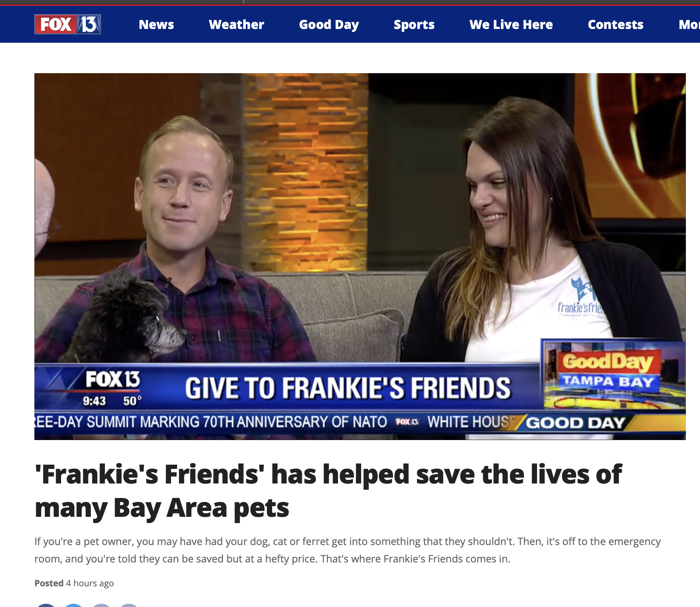
Task: Open the Weather section
Action: pyautogui.click(x=236, y=25)
